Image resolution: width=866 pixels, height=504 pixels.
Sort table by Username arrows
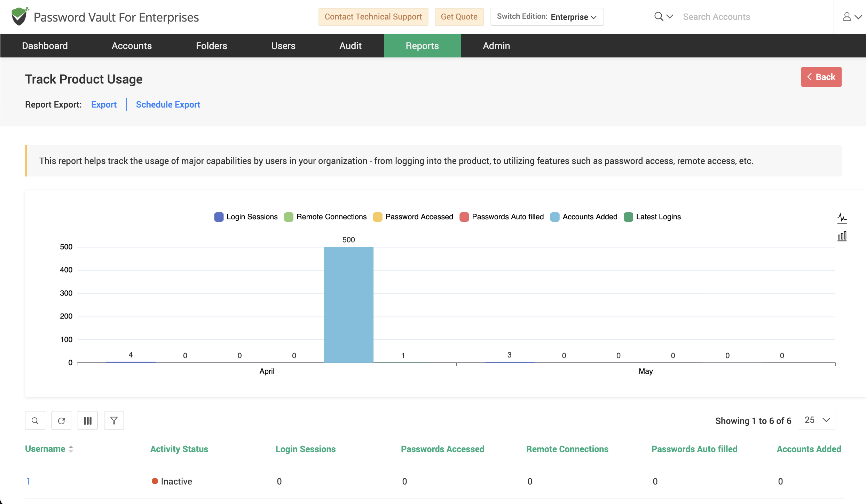click(71, 449)
